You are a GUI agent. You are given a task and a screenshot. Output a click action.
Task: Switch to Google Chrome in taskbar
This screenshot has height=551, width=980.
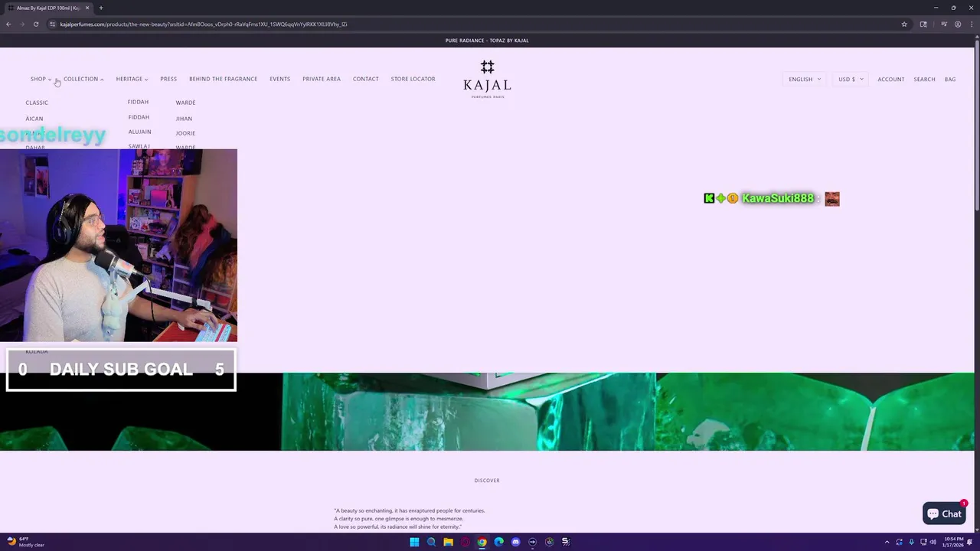coord(482,542)
